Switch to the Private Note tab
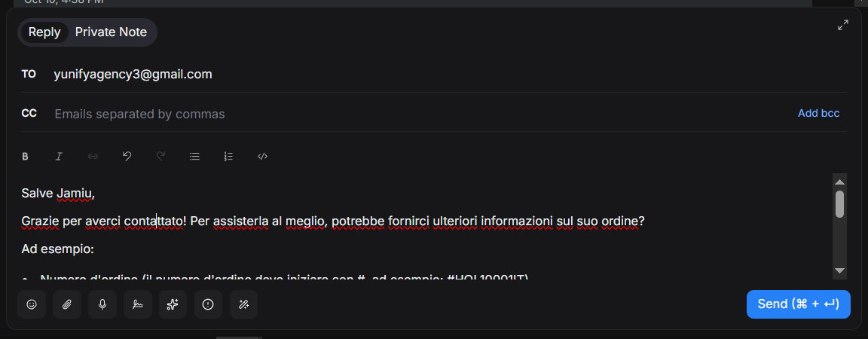This screenshot has height=339, width=868. click(111, 32)
